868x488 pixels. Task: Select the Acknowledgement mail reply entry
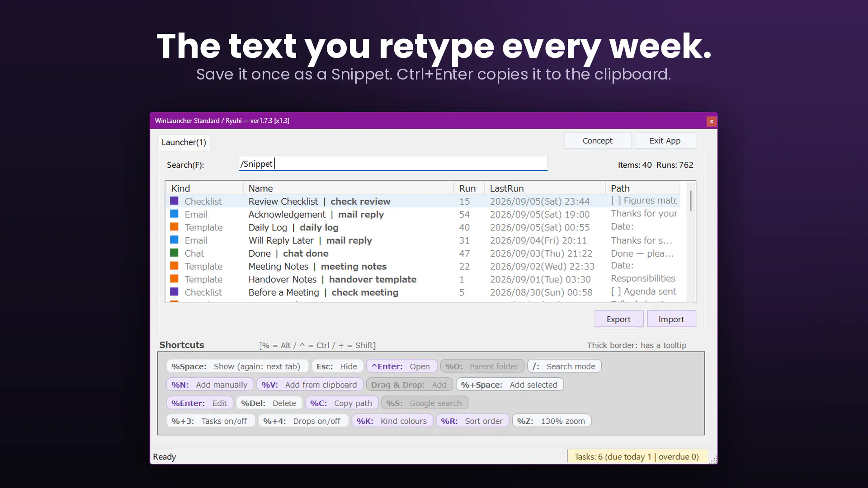(x=316, y=215)
